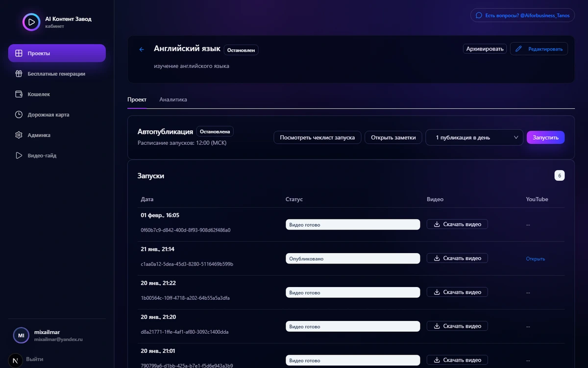Click the gear icon for Админка
Viewport: 588px width, 368px height.
click(19, 135)
